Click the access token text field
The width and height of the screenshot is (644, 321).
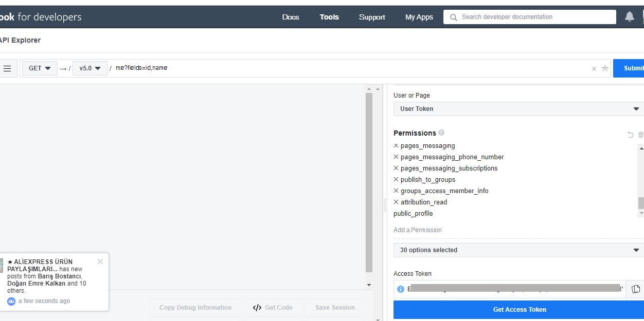tap(510, 289)
